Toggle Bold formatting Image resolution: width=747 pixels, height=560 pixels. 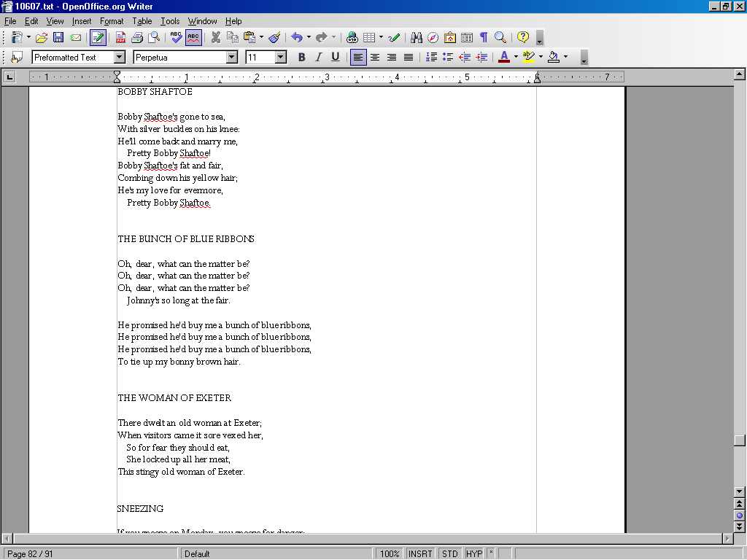pyautogui.click(x=301, y=58)
